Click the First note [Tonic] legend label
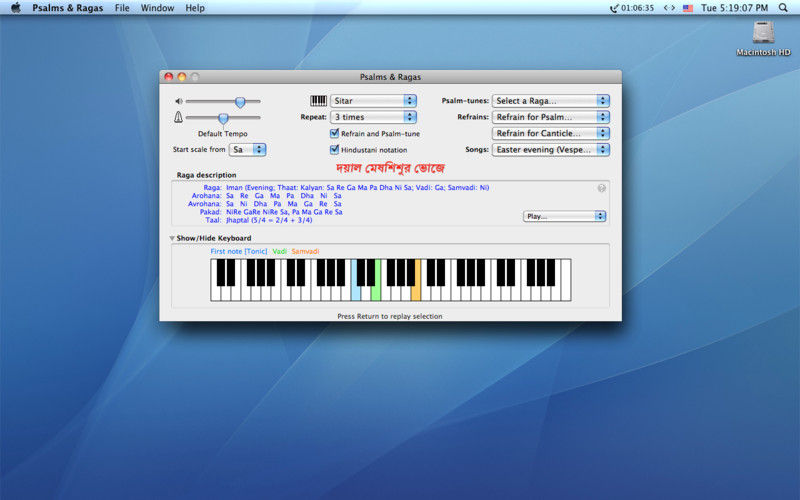 [239, 251]
